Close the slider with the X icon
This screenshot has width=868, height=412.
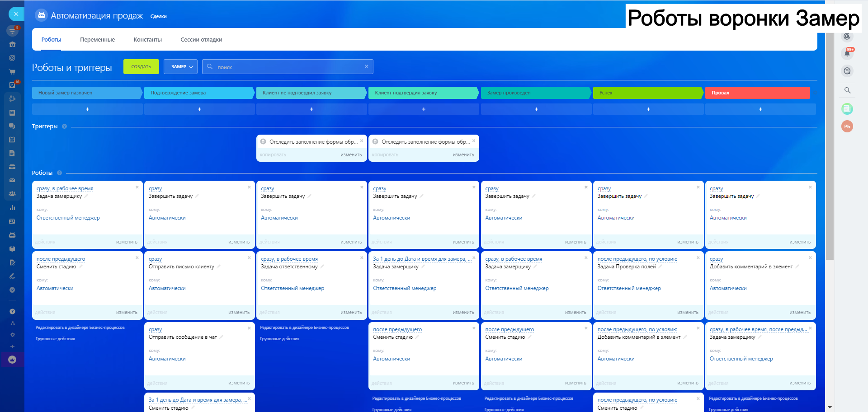tap(16, 14)
